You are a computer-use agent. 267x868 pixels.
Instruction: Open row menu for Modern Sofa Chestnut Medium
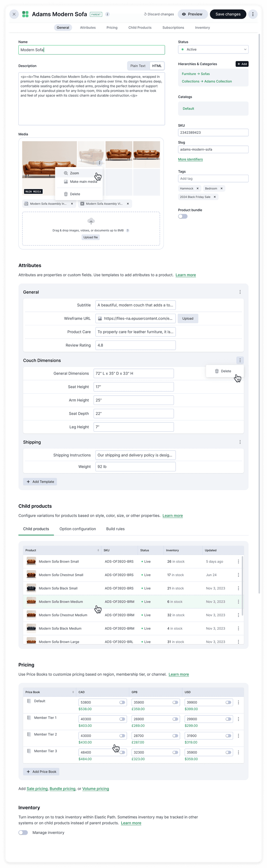[x=238, y=615]
